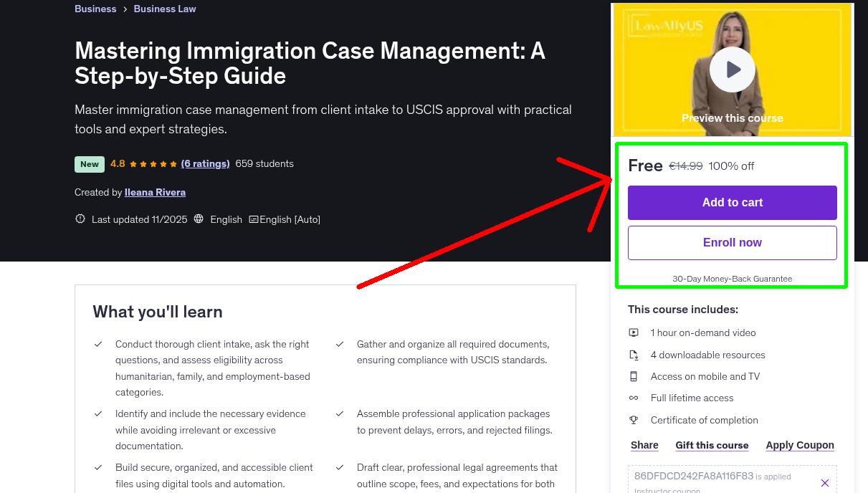This screenshot has height=493, width=868.
Task: Click the checkmark beside USCIS documents point
Action: pyautogui.click(x=339, y=344)
